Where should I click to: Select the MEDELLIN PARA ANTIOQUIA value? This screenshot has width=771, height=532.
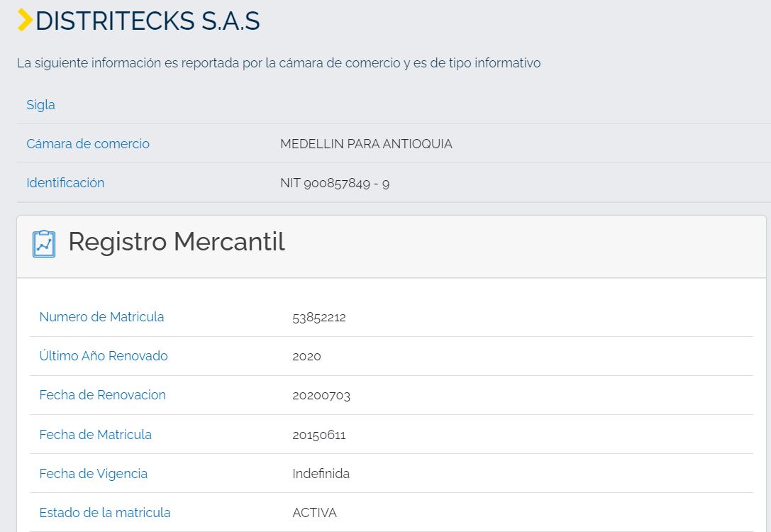click(366, 144)
